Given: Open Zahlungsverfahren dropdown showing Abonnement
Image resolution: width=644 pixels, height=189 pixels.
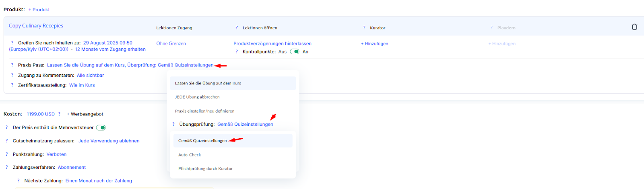Looking at the screenshot, I should click(72, 167).
